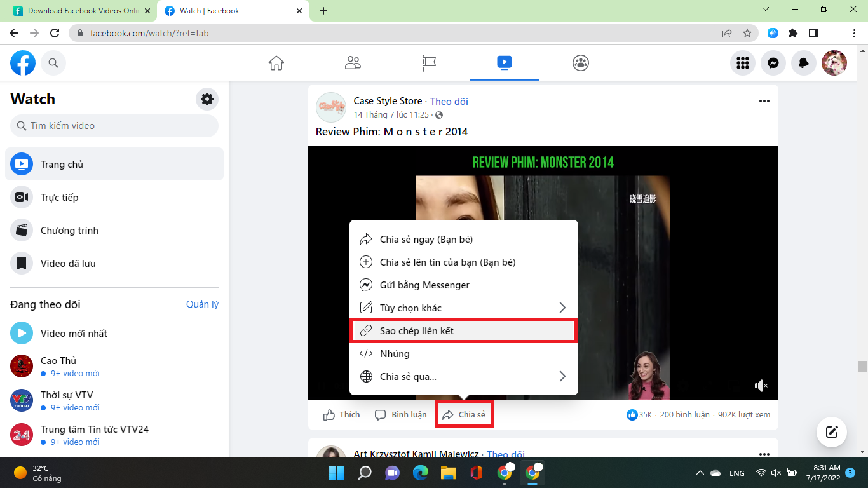Screen dimensions: 868x488
Task: Open the notifications bell
Action: point(804,63)
